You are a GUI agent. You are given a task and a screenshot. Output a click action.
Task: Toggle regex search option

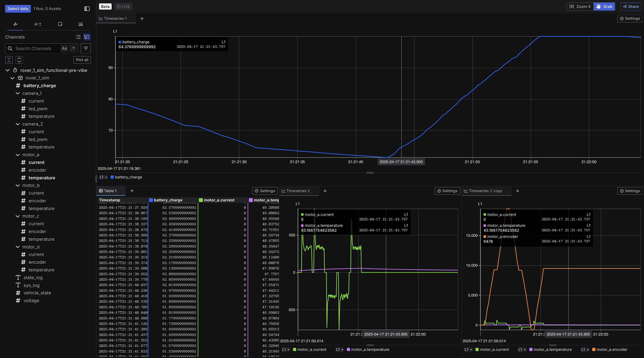pos(73,48)
